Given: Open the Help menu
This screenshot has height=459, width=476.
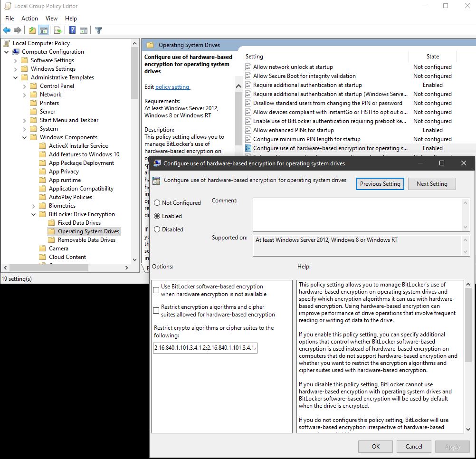Looking at the screenshot, I should tap(71, 19).
